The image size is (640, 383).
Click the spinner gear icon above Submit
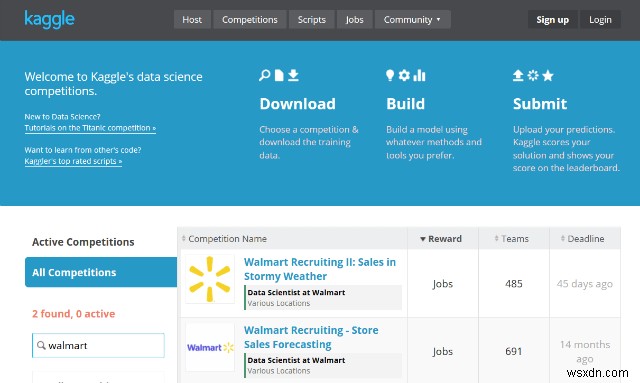click(x=533, y=76)
